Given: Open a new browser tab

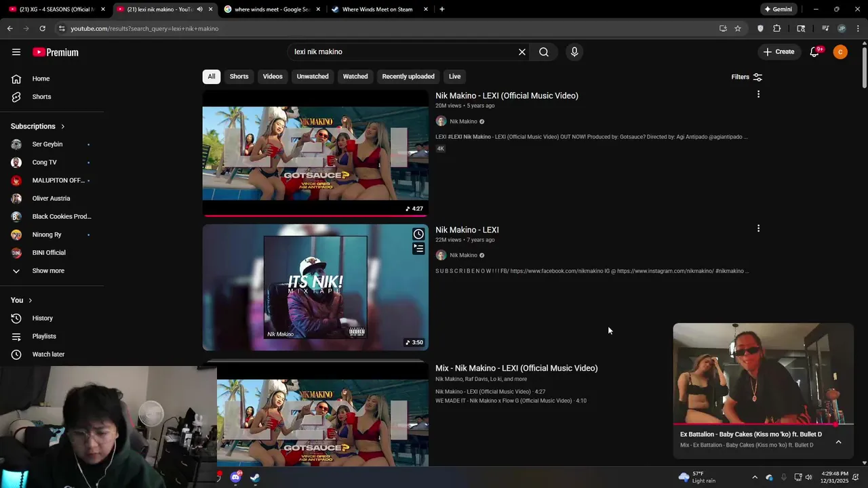Looking at the screenshot, I should [442, 9].
